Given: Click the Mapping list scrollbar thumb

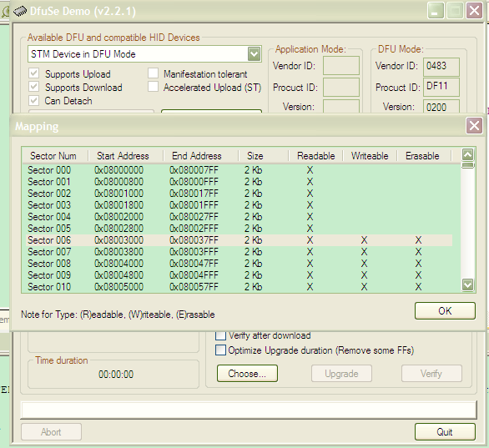Looking at the screenshot, I should (468, 165).
